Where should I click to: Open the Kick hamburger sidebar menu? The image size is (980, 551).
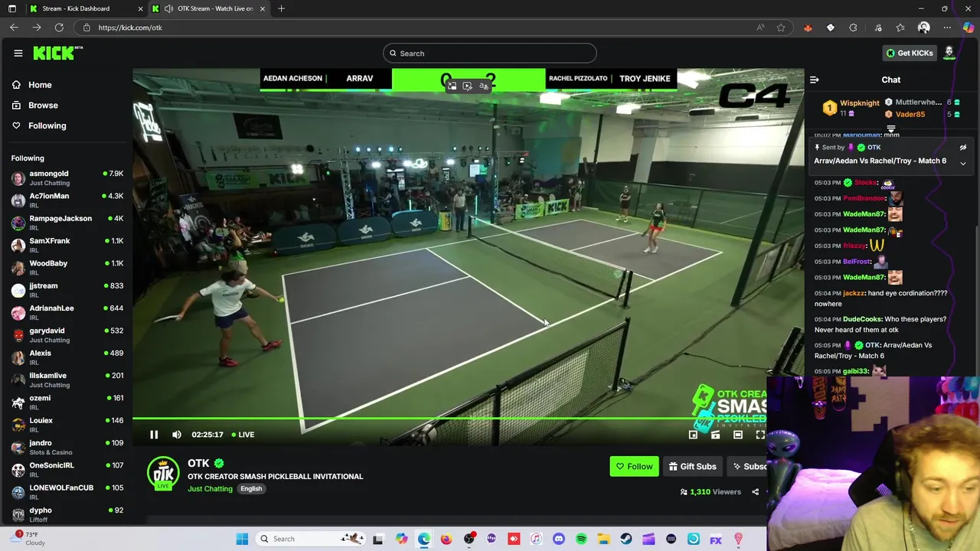coord(18,53)
